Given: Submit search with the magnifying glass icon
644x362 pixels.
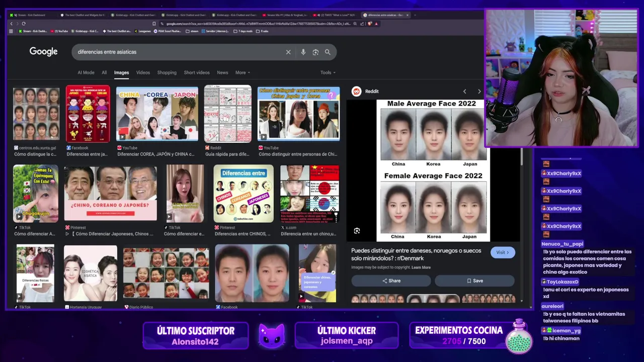Looking at the screenshot, I should pyautogui.click(x=328, y=52).
